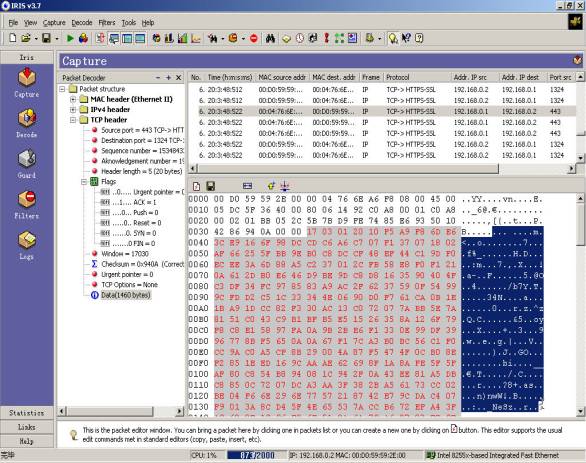Screen dimensions: 586x463
Task: Open Logs in the Iris sidebar
Action: coord(27,245)
